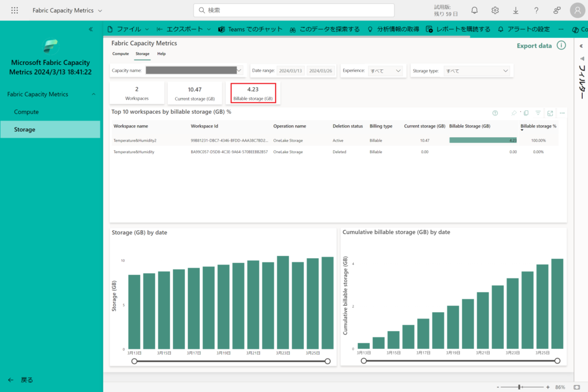The width and height of the screenshot is (588, 392).
Task: Switch to the Compute tab
Action: (x=121, y=54)
